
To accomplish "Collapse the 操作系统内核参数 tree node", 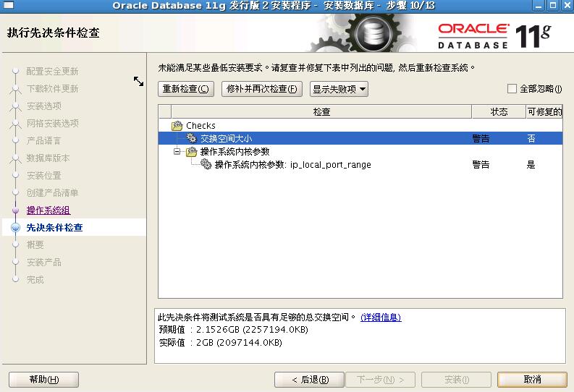I will [177, 151].
